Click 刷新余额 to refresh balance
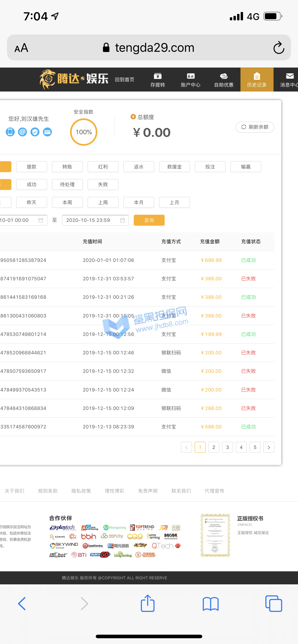This screenshot has width=298, height=644. [x=255, y=127]
